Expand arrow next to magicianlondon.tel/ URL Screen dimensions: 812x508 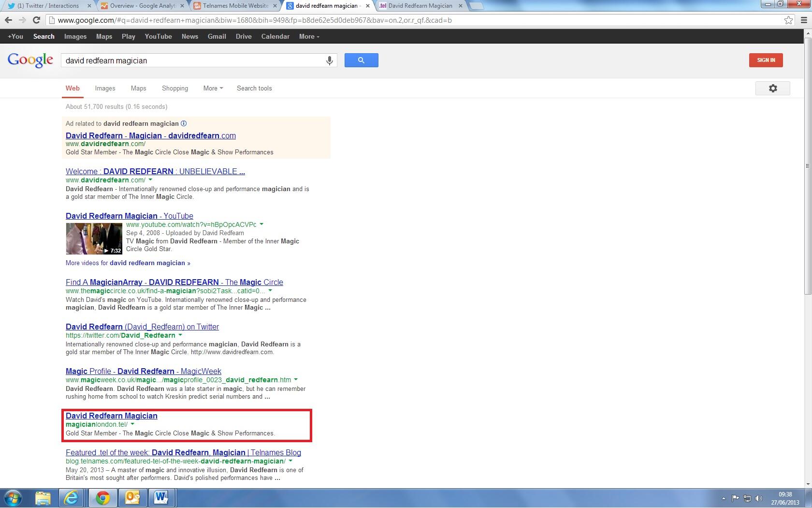[x=132, y=424]
